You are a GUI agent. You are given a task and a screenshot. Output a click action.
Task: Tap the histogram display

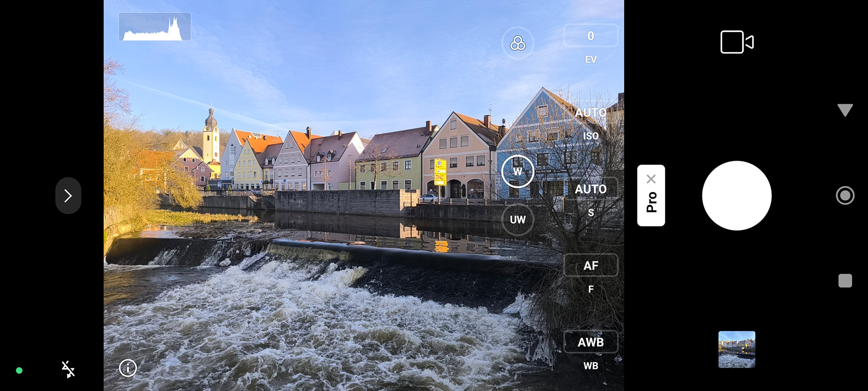click(x=155, y=27)
